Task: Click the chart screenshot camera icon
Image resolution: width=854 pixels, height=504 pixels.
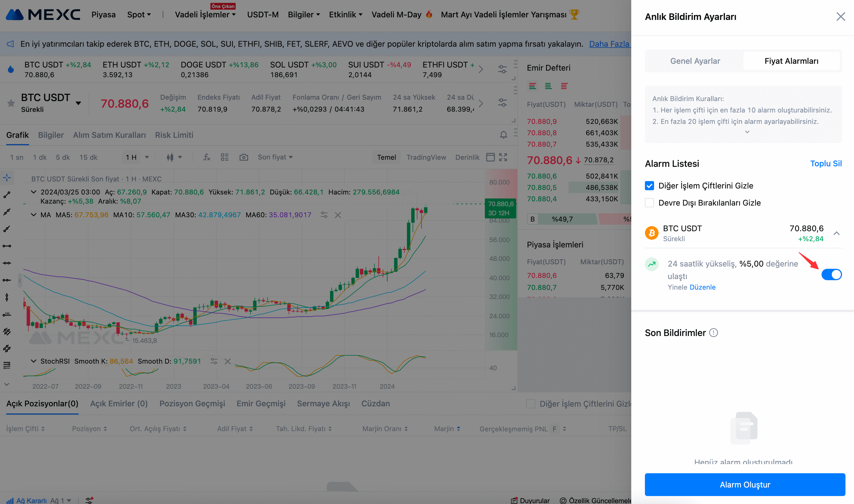Action: pyautogui.click(x=244, y=157)
